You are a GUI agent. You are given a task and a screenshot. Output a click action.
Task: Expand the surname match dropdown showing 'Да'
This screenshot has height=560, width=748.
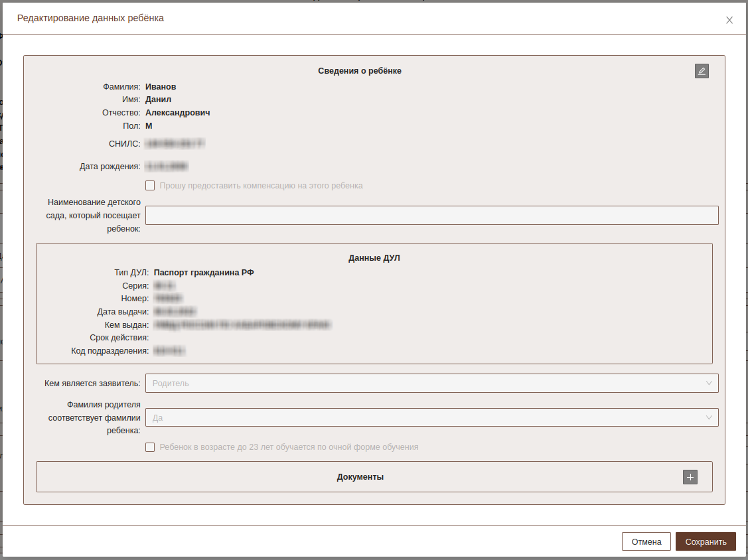[x=425, y=417]
